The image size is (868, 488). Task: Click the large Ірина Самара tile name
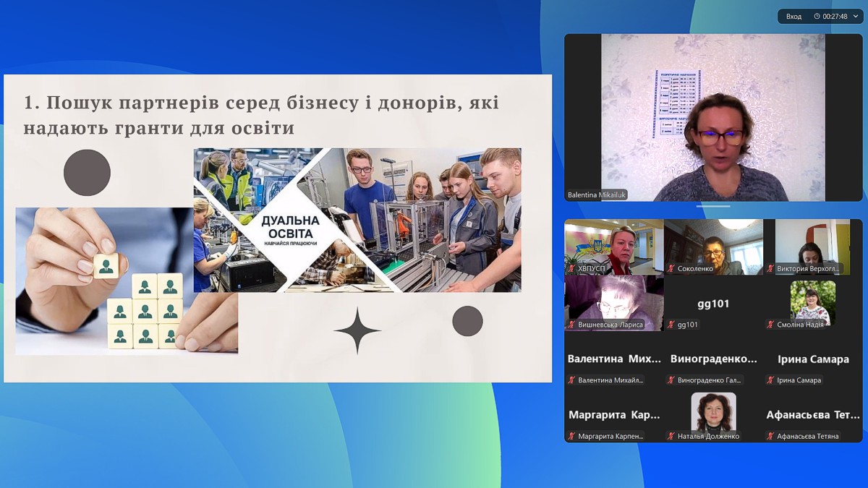click(813, 359)
